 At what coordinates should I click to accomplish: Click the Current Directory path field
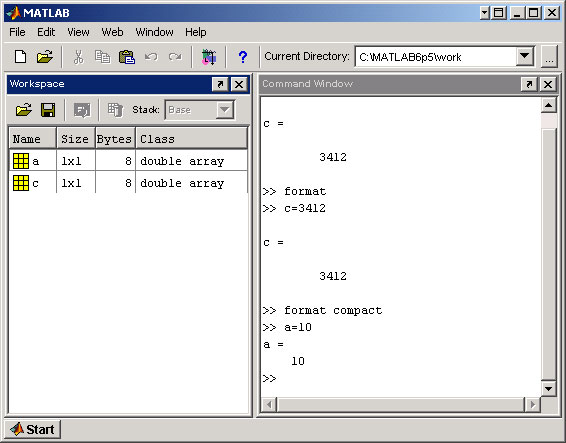436,57
